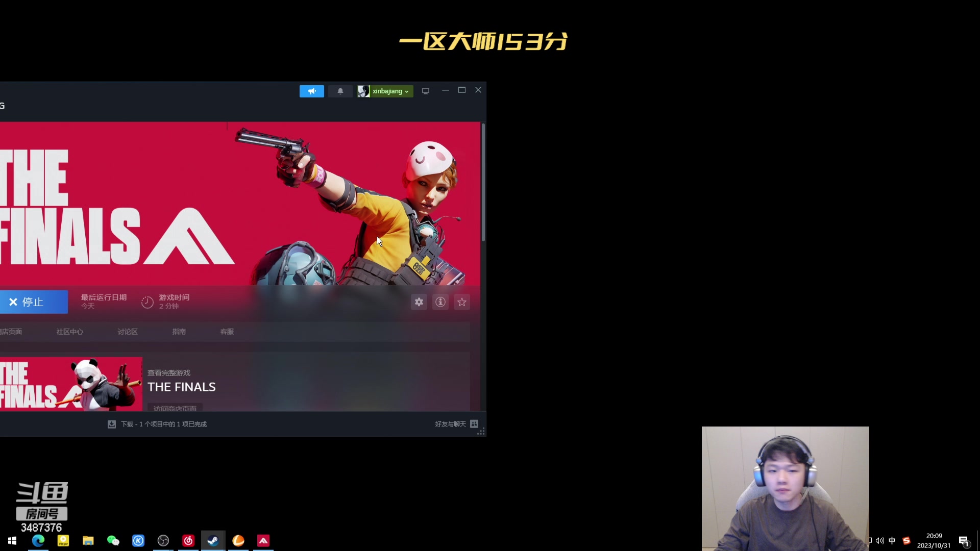Image resolution: width=980 pixels, height=551 pixels.
Task: Open NetEase Cloud Music from taskbar
Action: 188,541
